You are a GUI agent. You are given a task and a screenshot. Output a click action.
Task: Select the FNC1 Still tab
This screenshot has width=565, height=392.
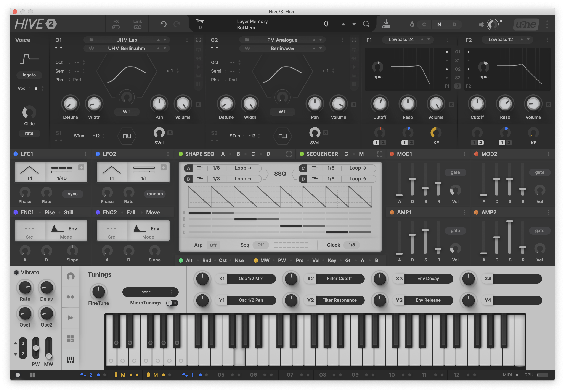(x=69, y=212)
